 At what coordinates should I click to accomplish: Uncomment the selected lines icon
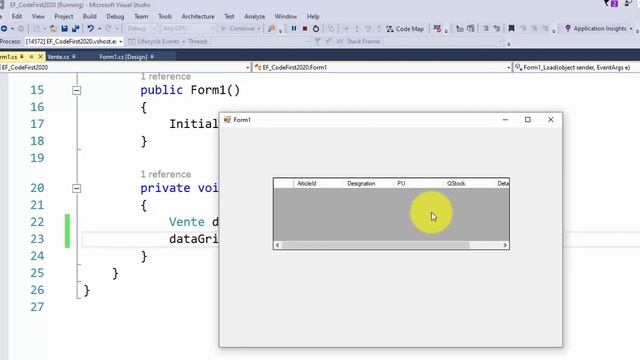point(471,29)
